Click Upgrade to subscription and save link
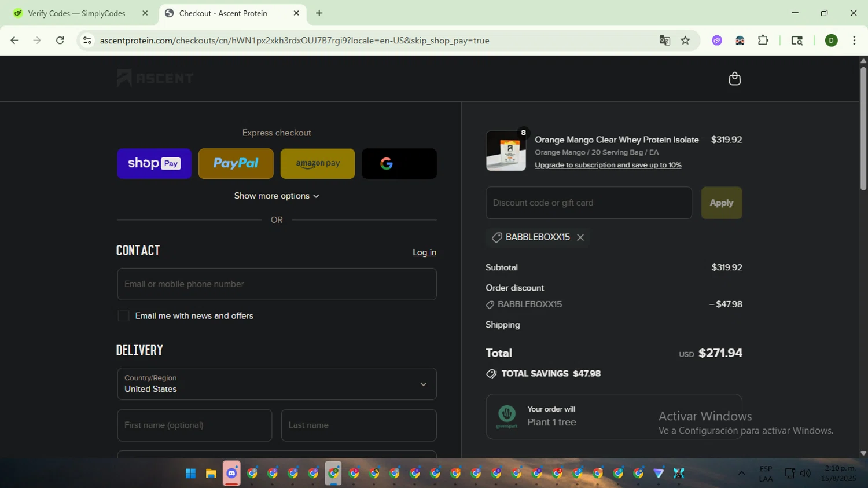The width and height of the screenshot is (868, 488). tap(608, 165)
